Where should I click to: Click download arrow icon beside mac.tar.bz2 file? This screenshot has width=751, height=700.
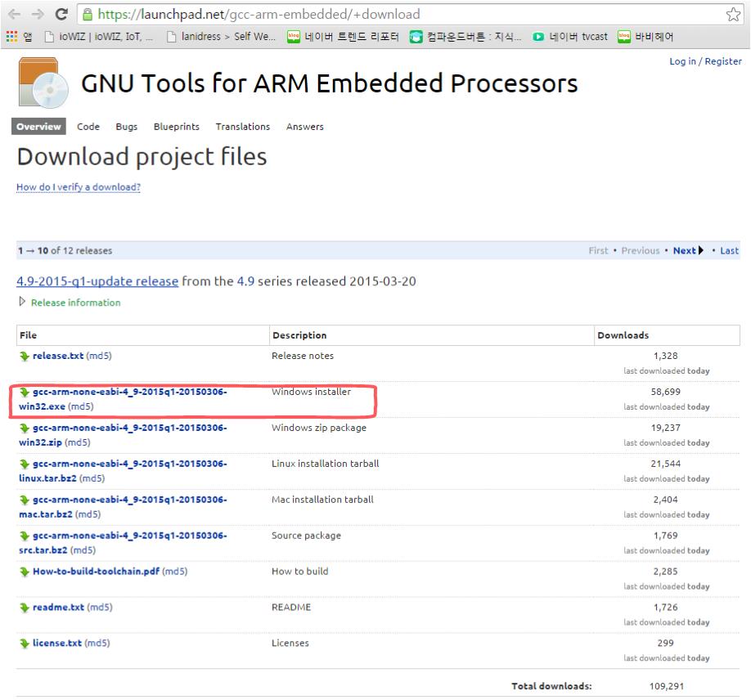pos(25,500)
